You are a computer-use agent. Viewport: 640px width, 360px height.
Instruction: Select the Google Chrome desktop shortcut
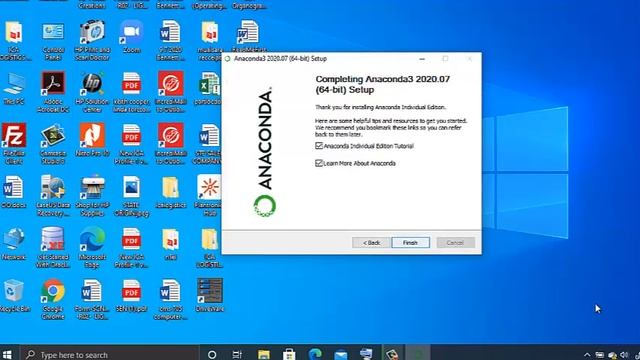(53, 299)
